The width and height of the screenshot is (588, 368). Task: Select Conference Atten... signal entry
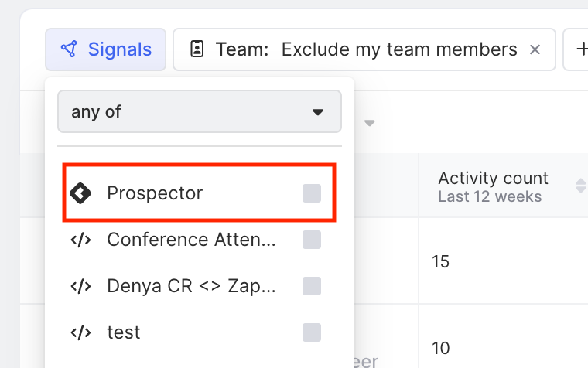(190, 240)
